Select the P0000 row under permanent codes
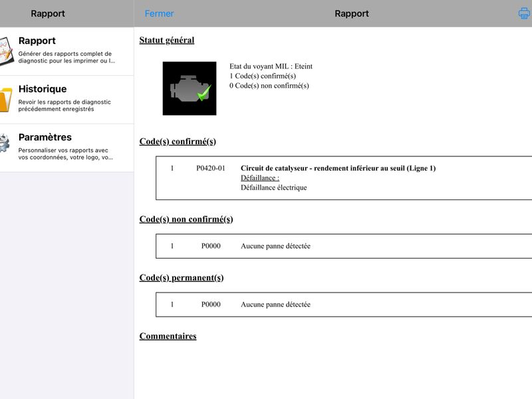532x399 pixels. click(x=344, y=305)
